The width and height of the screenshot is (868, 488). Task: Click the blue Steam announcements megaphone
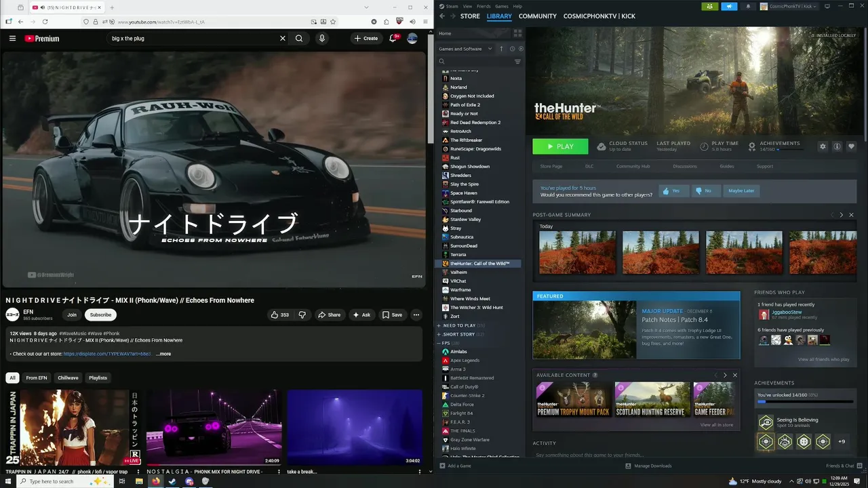point(729,6)
